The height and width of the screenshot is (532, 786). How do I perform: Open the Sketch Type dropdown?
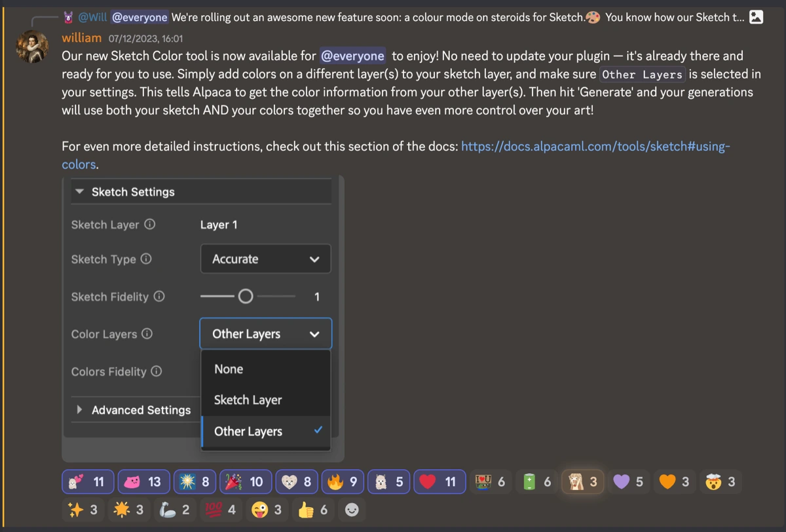[x=265, y=259]
